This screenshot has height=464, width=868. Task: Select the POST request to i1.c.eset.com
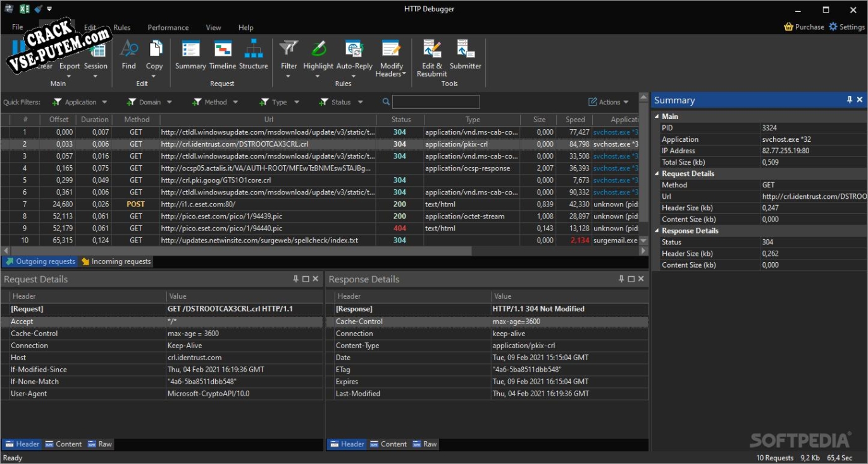pyautogui.click(x=319, y=204)
